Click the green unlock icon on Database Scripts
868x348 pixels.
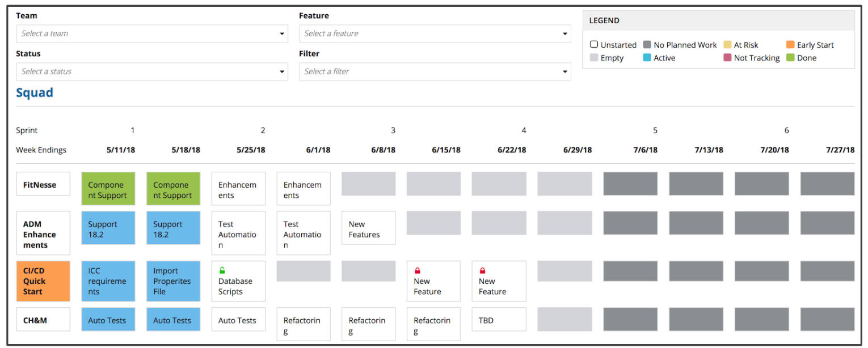(222, 270)
